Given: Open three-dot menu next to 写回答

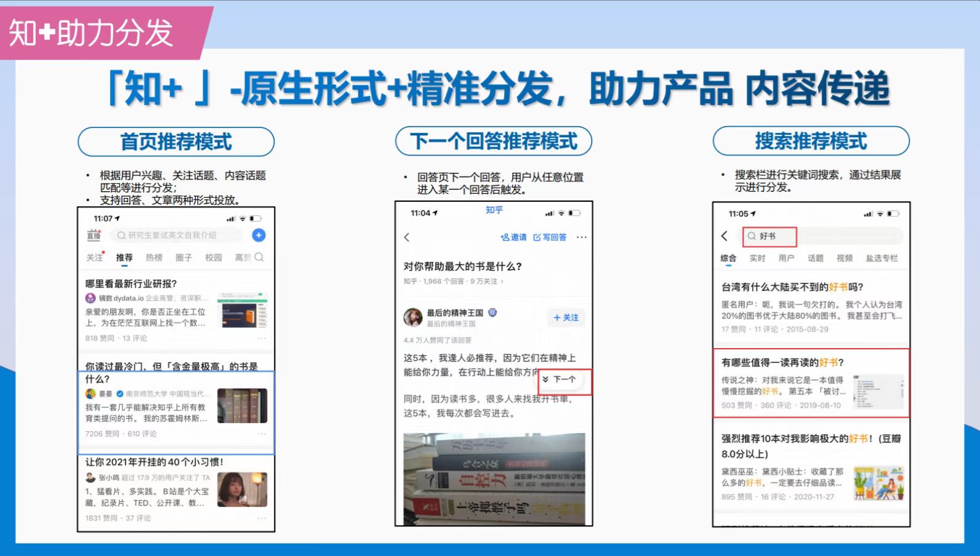Looking at the screenshot, I should point(582,237).
